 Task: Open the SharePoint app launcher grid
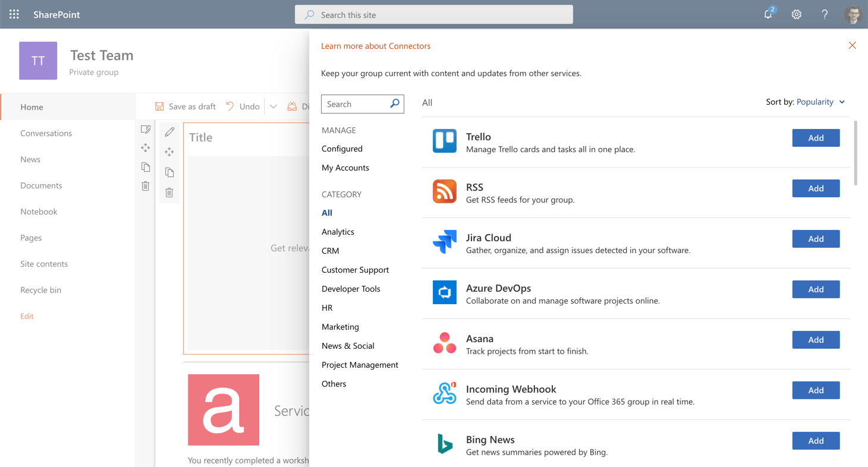[14, 14]
